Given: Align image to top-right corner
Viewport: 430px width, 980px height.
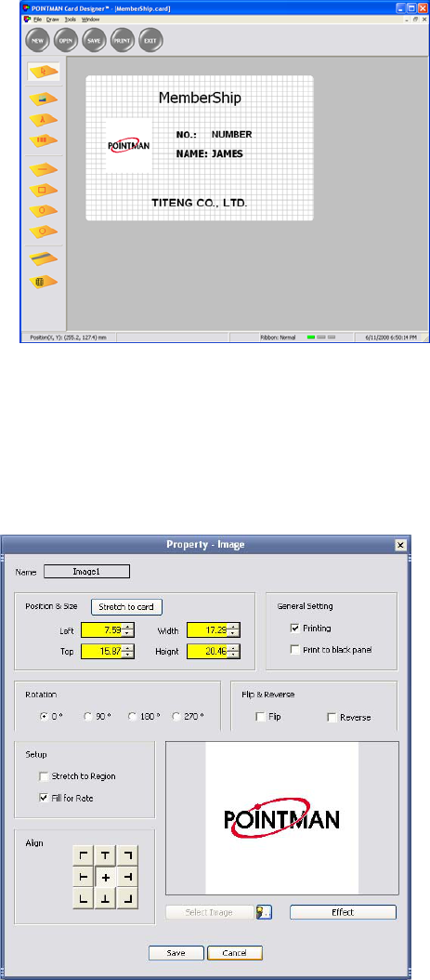Looking at the screenshot, I should coord(127,856).
